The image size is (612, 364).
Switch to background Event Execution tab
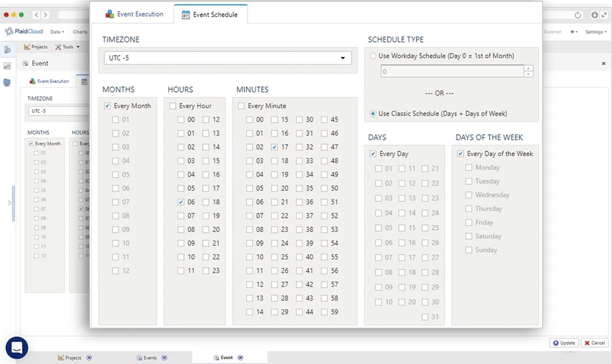tap(49, 82)
